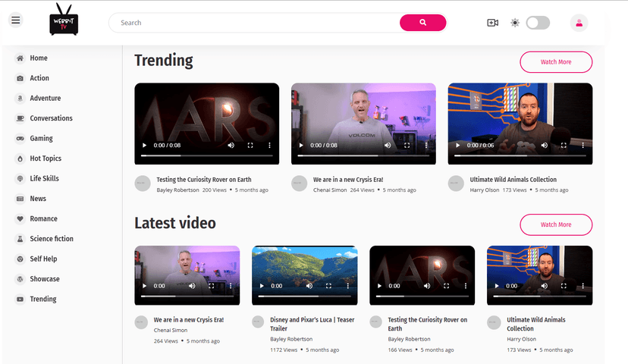Select Science fiction in the sidebar
Image resolution: width=628 pixels, height=364 pixels.
[52, 239]
